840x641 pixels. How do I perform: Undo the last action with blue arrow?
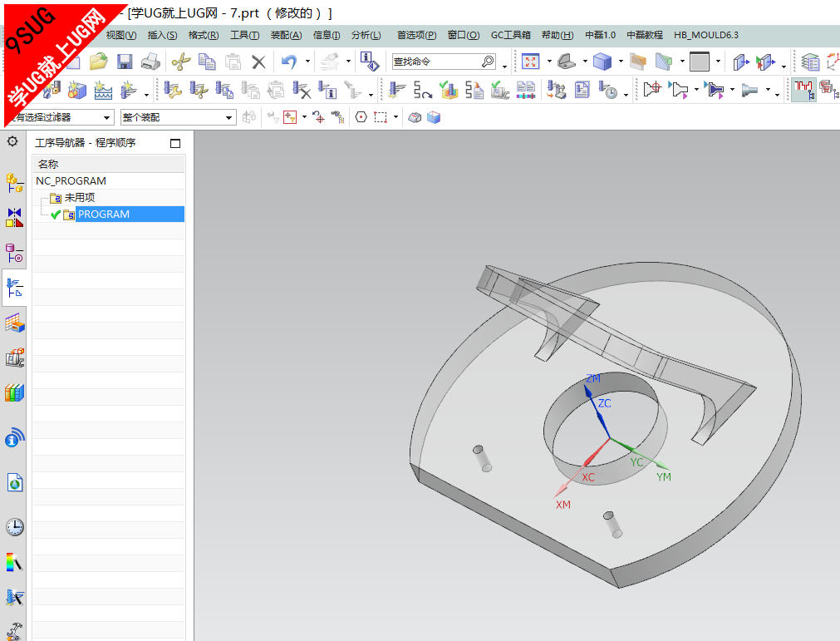pos(289,62)
